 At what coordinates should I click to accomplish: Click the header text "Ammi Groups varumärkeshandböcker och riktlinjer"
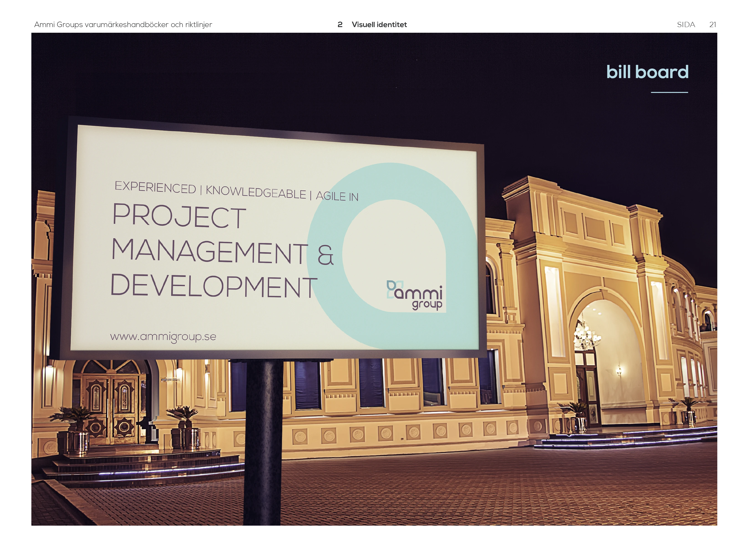click(123, 24)
